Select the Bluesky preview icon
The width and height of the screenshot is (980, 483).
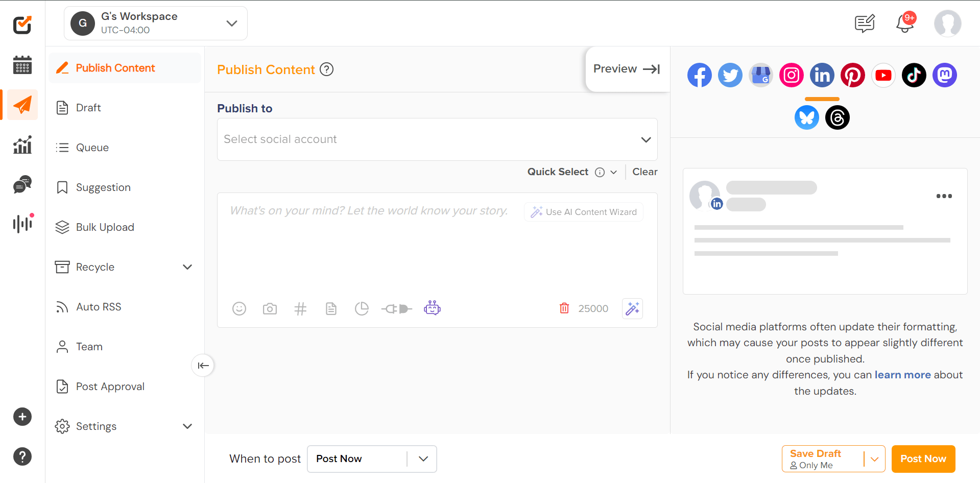(x=807, y=117)
